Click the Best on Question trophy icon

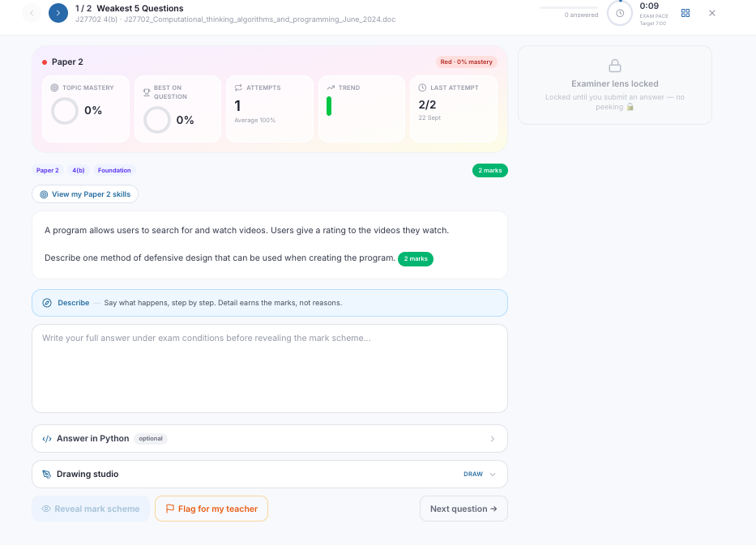tap(147, 92)
